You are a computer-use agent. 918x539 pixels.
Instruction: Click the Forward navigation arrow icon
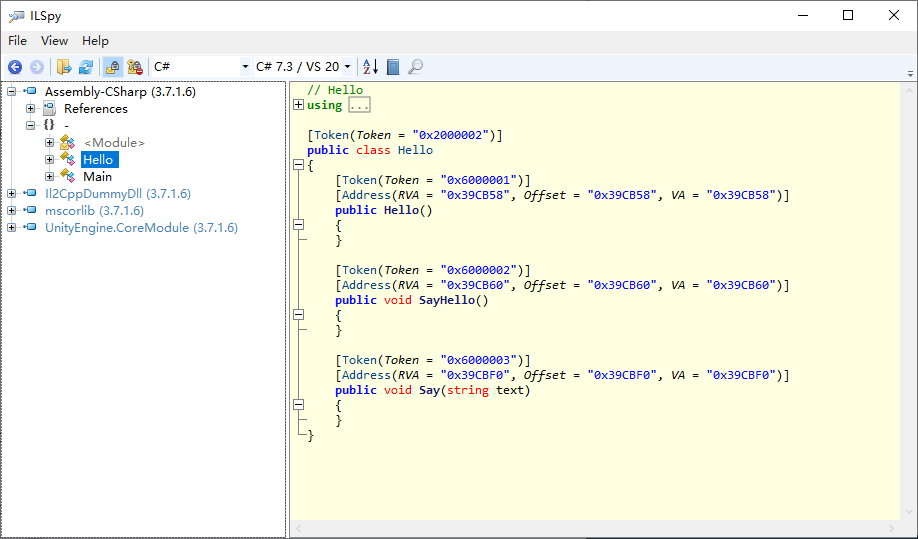pyautogui.click(x=36, y=67)
